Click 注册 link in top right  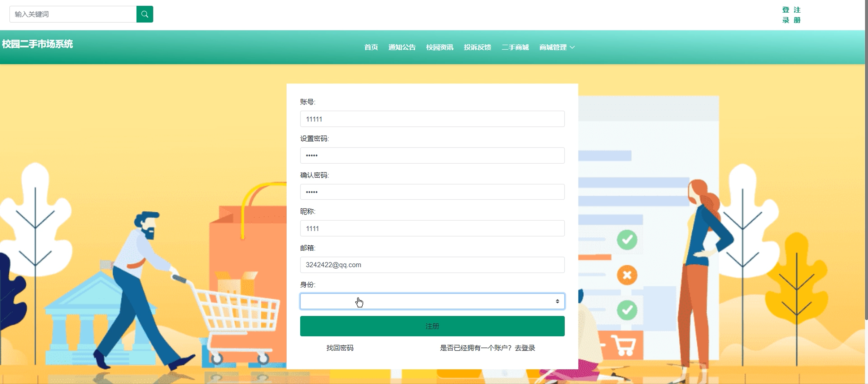797,15
